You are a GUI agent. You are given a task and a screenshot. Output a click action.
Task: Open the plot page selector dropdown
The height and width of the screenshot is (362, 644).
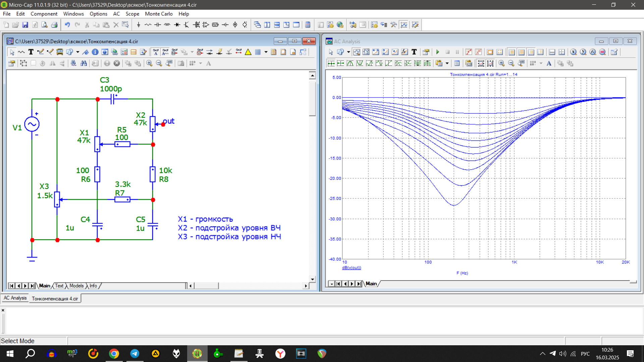point(331,284)
